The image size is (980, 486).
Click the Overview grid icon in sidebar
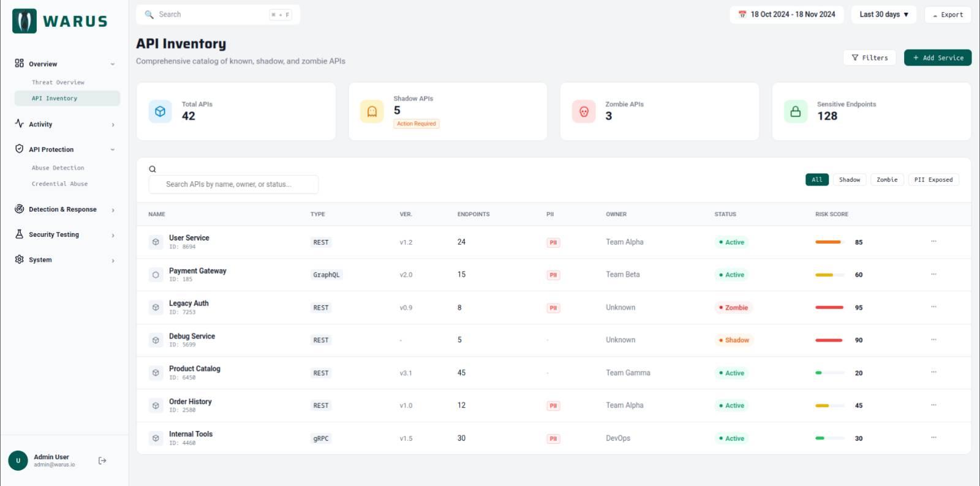(19, 63)
